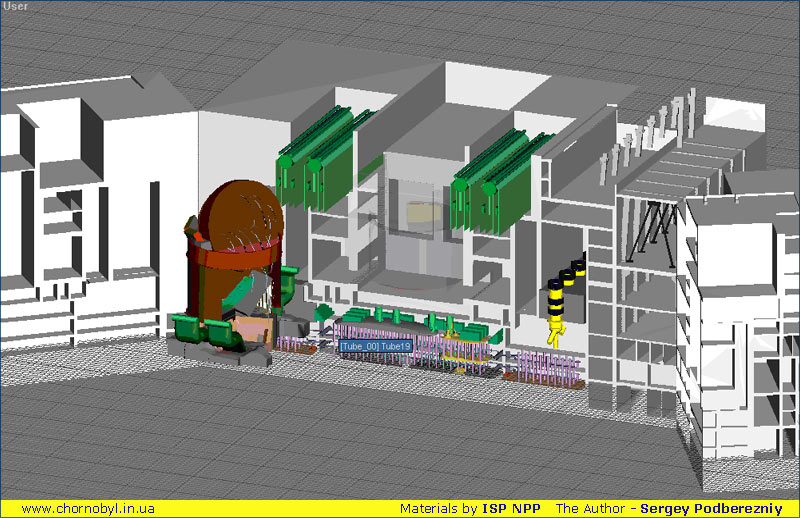The image size is (800, 518).
Task: Open the www.chornobyl.in.ua website link
Action: point(88,508)
